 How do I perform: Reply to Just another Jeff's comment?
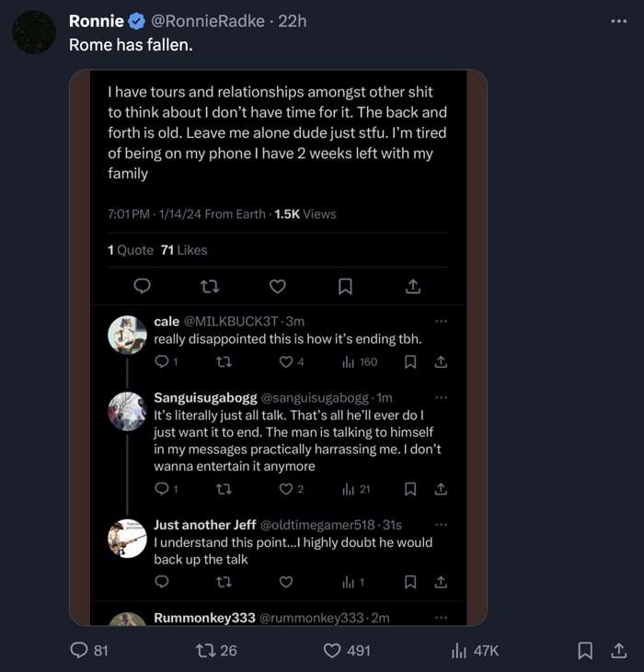(x=162, y=582)
